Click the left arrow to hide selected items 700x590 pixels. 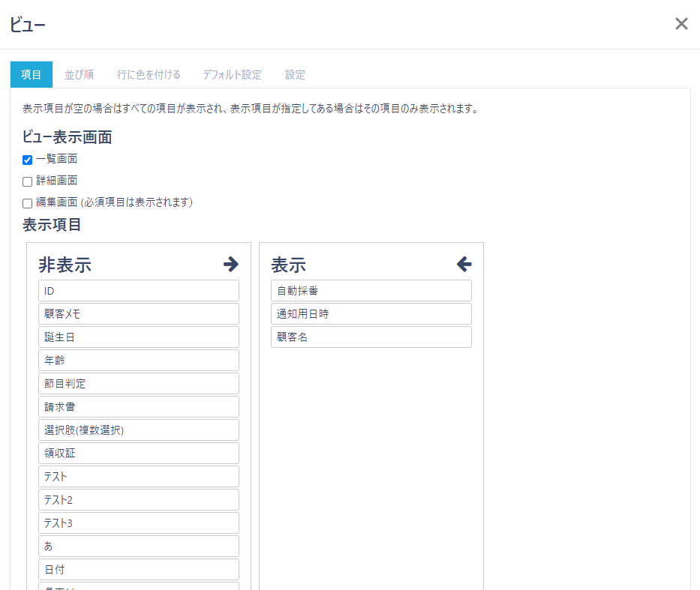click(x=464, y=264)
